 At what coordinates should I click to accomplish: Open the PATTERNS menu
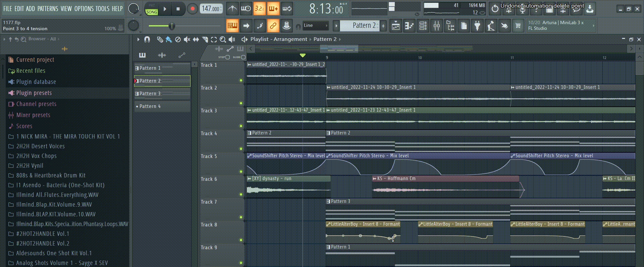(x=48, y=9)
